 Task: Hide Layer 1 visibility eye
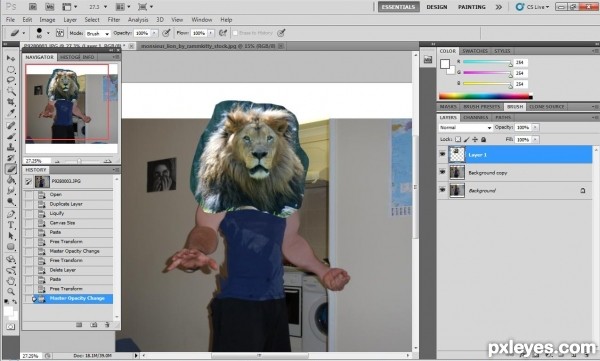click(x=443, y=154)
